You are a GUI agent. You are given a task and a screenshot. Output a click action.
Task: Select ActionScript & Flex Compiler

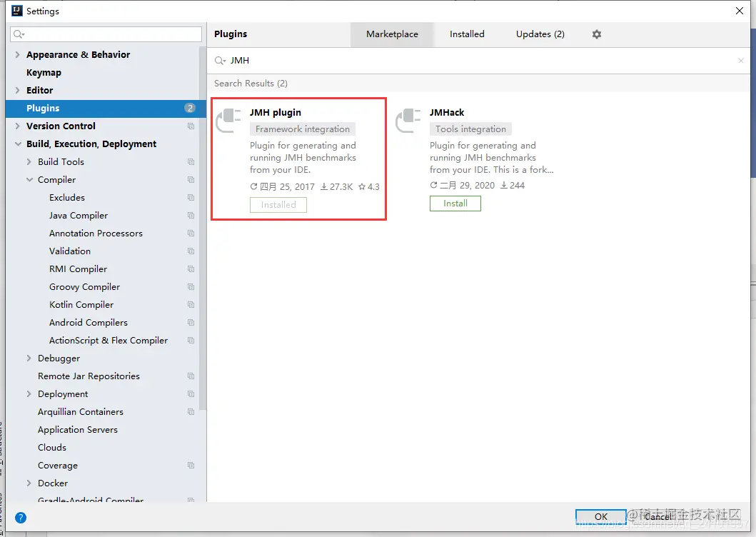109,340
